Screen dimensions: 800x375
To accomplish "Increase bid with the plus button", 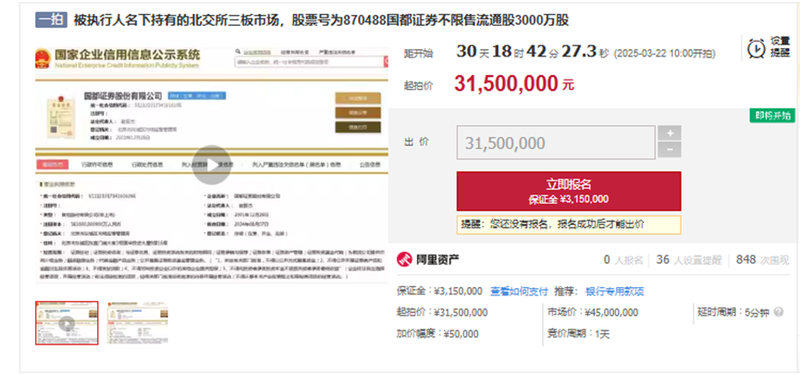I will coord(669,133).
